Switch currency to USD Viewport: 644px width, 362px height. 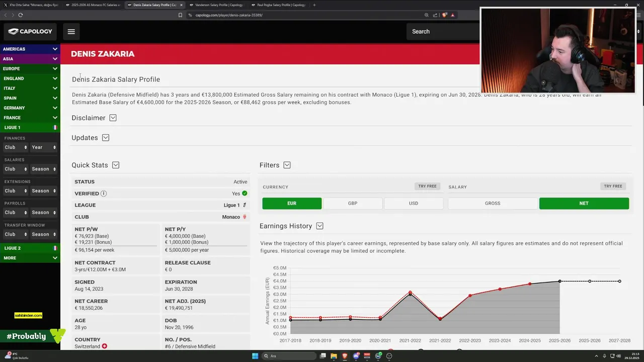tap(414, 204)
